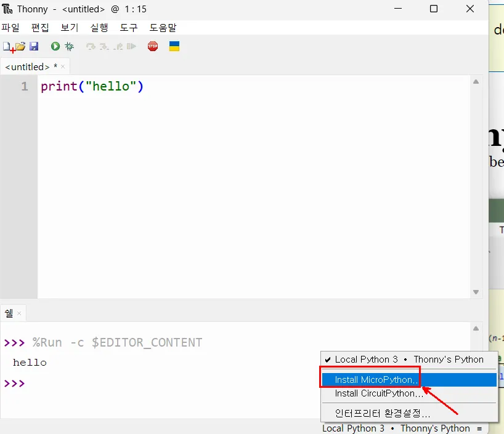Click shell scrollbar up arrow
Image resolution: width=504 pixels, height=434 pixels.
click(x=476, y=328)
